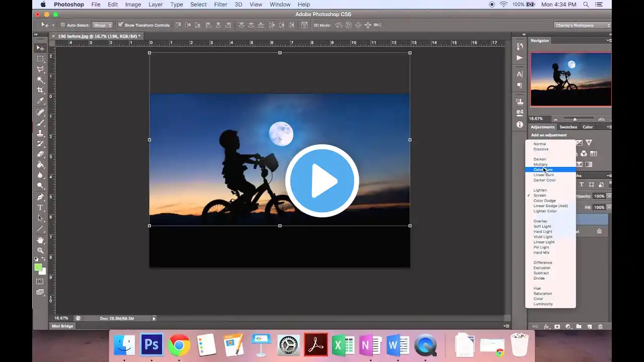Select the Crop tool
This screenshot has width=644, height=362.
[x=40, y=90]
